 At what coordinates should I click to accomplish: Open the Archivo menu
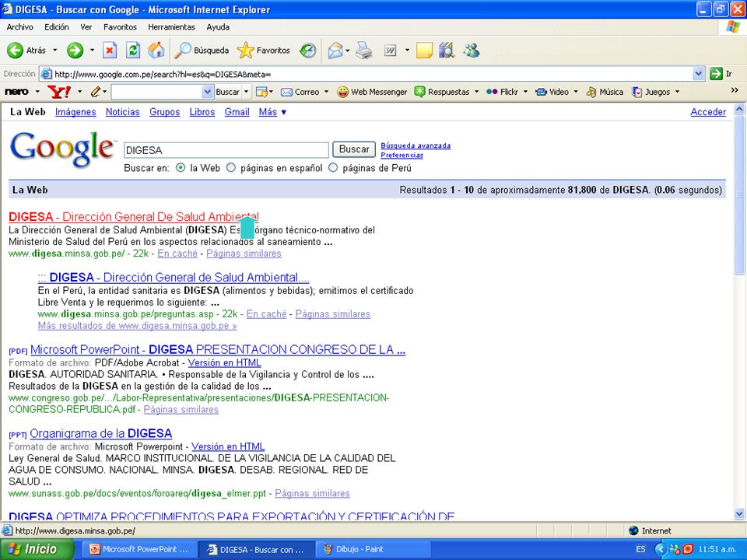(20, 27)
